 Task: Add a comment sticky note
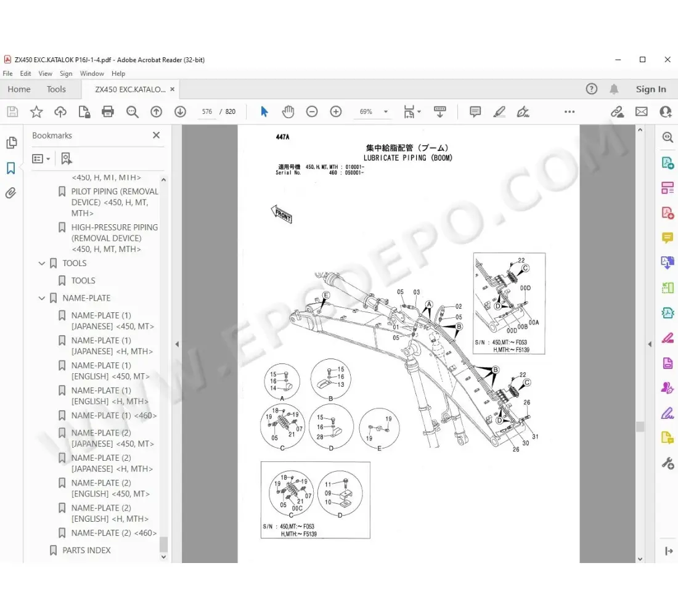coord(475,112)
